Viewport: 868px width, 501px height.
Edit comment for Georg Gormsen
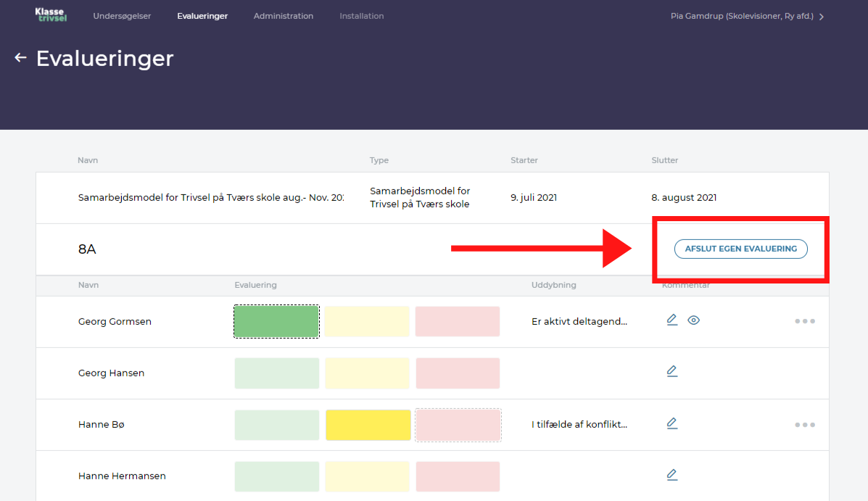pyautogui.click(x=672, y=320)
